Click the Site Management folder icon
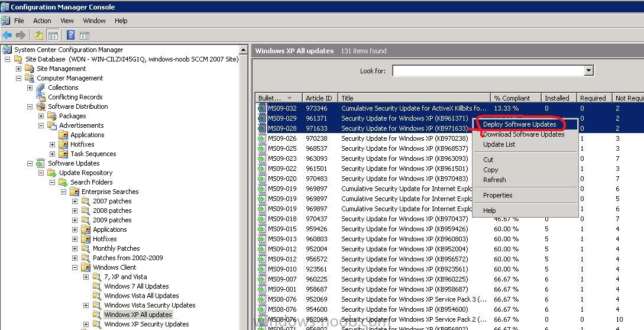644x330 pixels. click(30, 69)
